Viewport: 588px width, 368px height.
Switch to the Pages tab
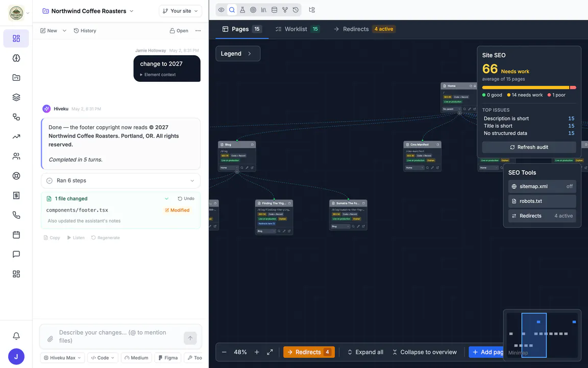coord(242,29)
